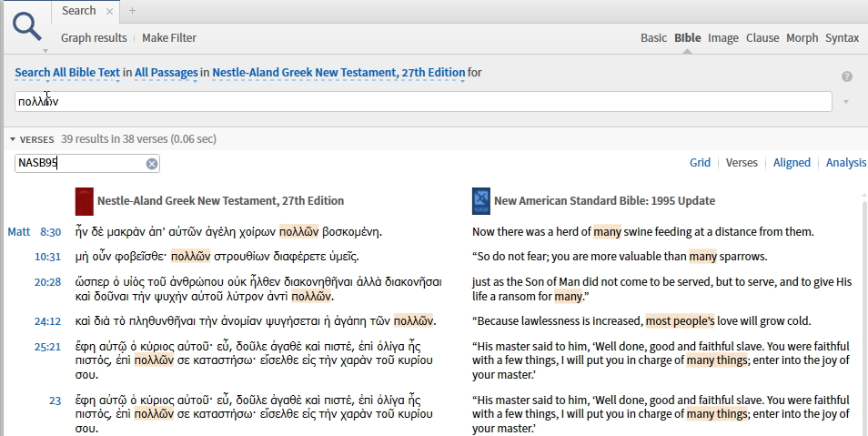Switch to Grid view
868x436 pixels.
tap(700, 163)
